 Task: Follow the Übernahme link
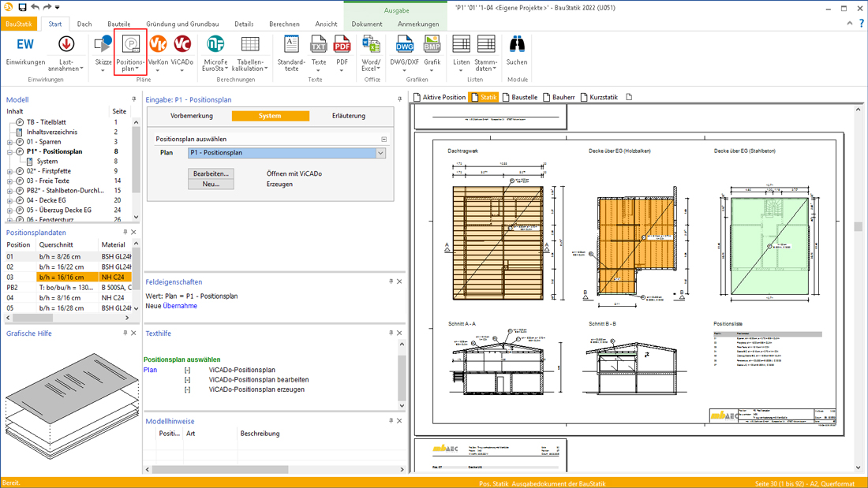coord(180,306)
